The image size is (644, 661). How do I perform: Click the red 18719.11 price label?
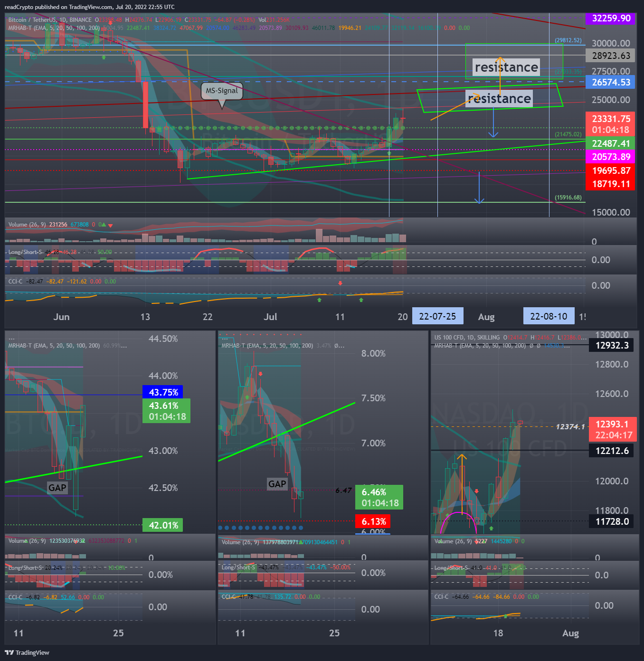[611, 184]
